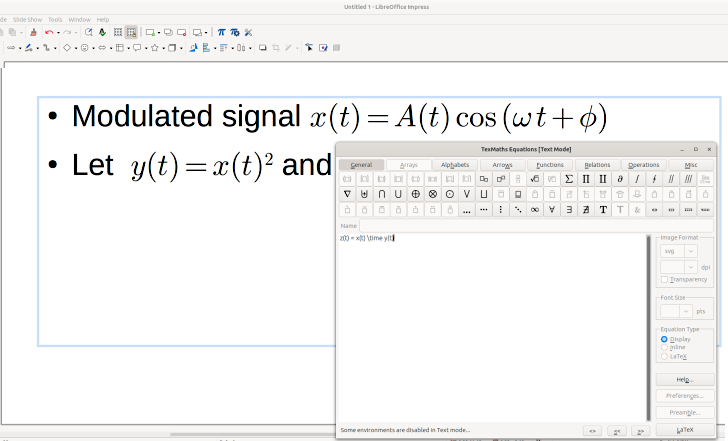
Task: Open the Help menu in Impress
Action: tap(103, 19)
